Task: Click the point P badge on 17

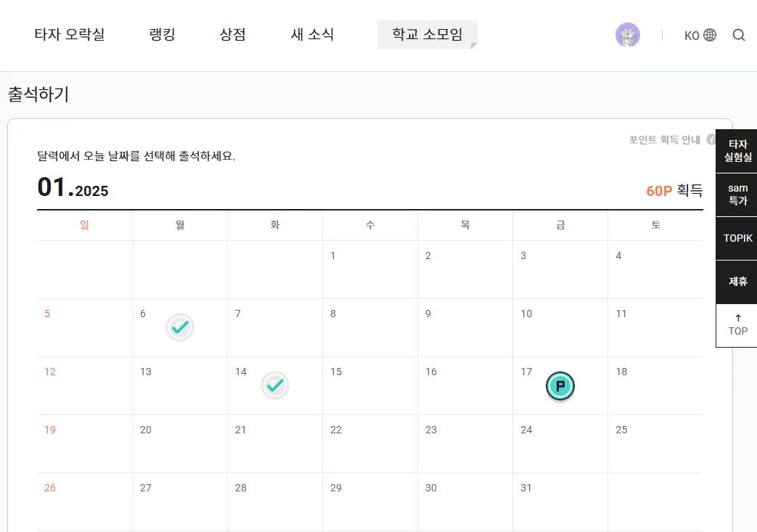Action: [x=560, y=386]
